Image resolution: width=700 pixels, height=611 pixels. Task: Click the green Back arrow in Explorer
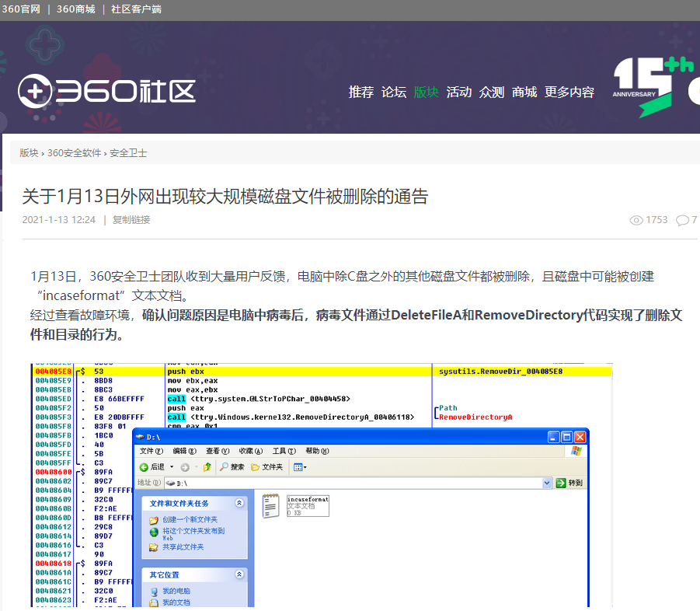pos(144,467)
